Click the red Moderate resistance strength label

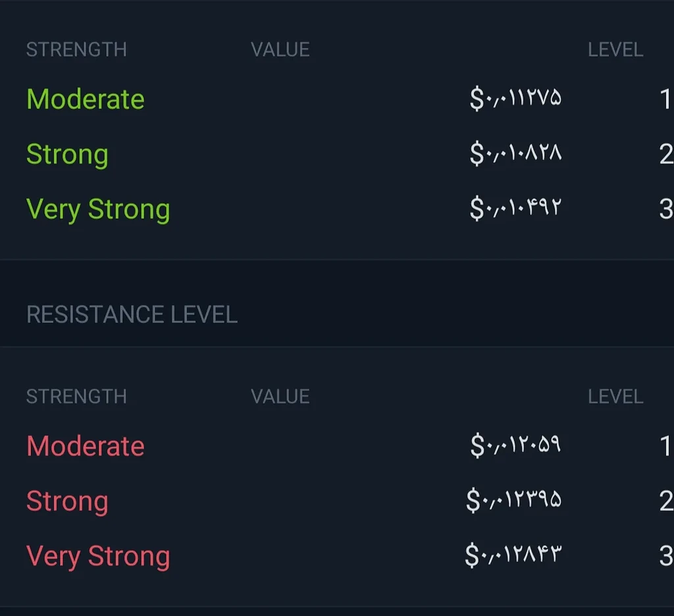(85, 446)
